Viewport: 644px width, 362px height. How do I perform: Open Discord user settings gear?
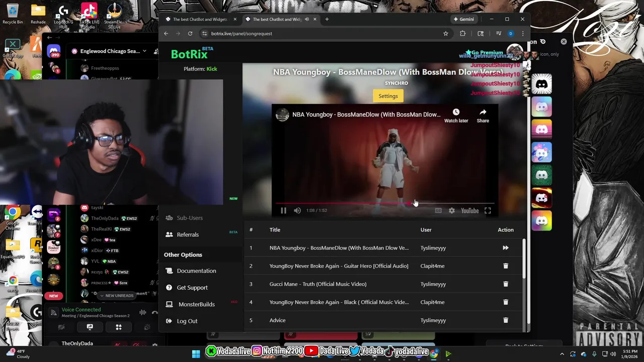pos(155,345)
